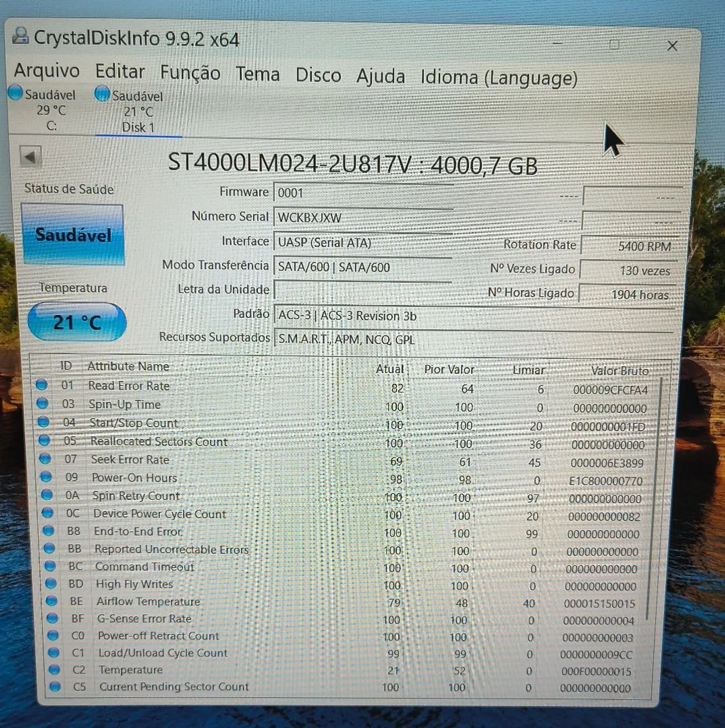The height and width of the screenshot is (728, 725).
Task: Click the Disk 1 tab
Action: (x=138, y=111)
